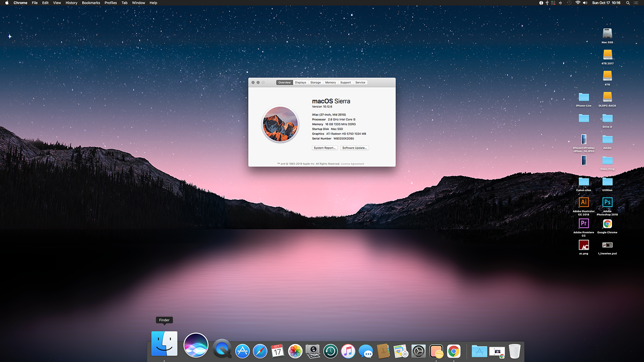The image size is (644, 362).
Task: Click the macOS Sierra logo image
Action: click(280, 124)
